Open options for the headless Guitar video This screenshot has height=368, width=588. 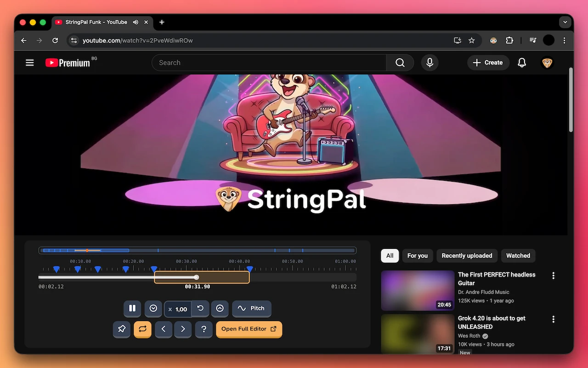(553, 276)
